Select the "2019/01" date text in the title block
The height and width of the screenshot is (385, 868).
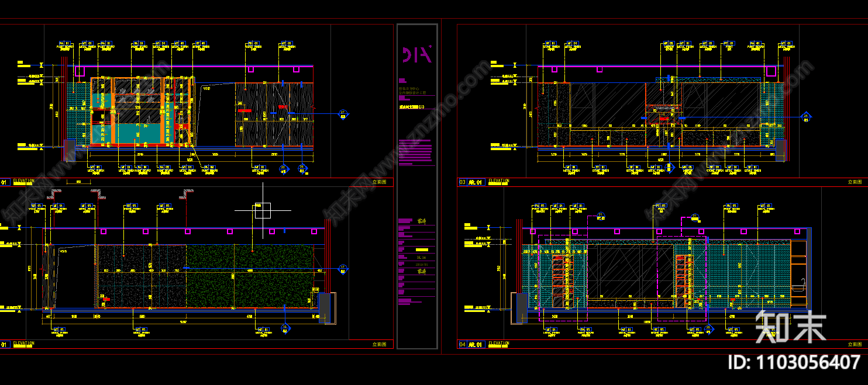(422, 265)
